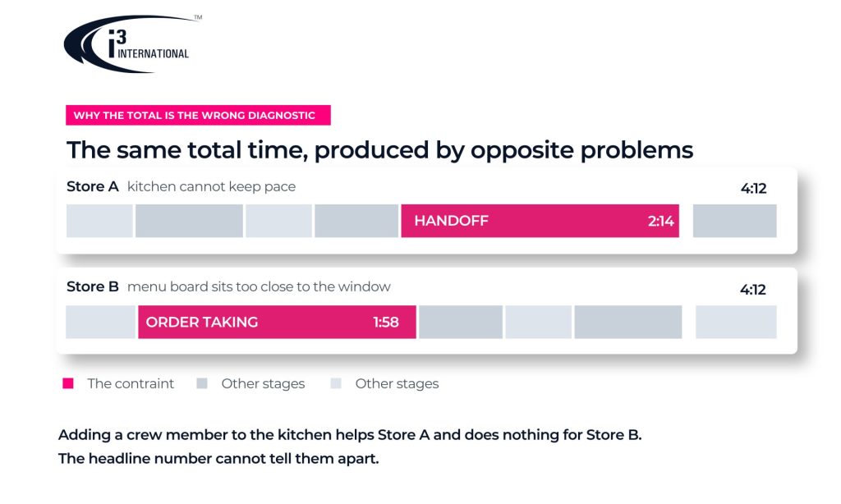841x504 pixels.
Task: Select the first light gray segment in Store A
Action: point(99,221)
